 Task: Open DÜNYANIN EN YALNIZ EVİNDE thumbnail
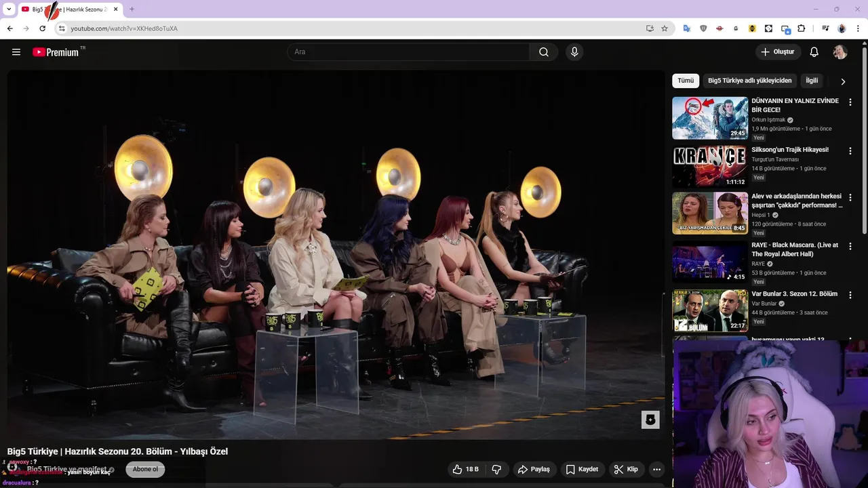pyautogui.click(x=710, y=118)
